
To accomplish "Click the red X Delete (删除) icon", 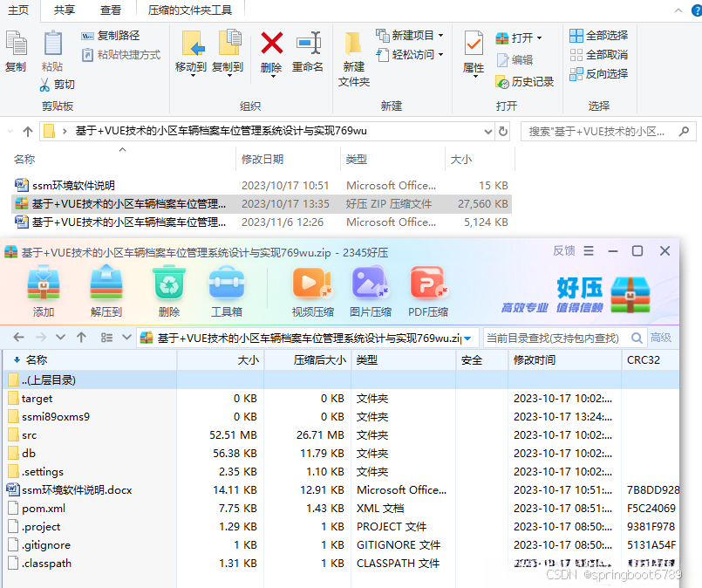I will [272, 43].
